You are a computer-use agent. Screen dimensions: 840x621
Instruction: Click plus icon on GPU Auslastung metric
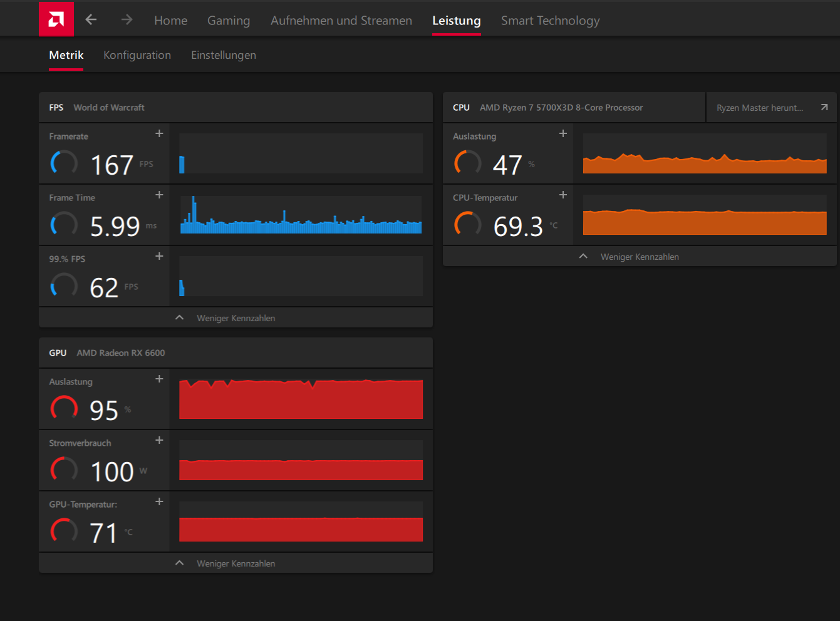point(159,379)
